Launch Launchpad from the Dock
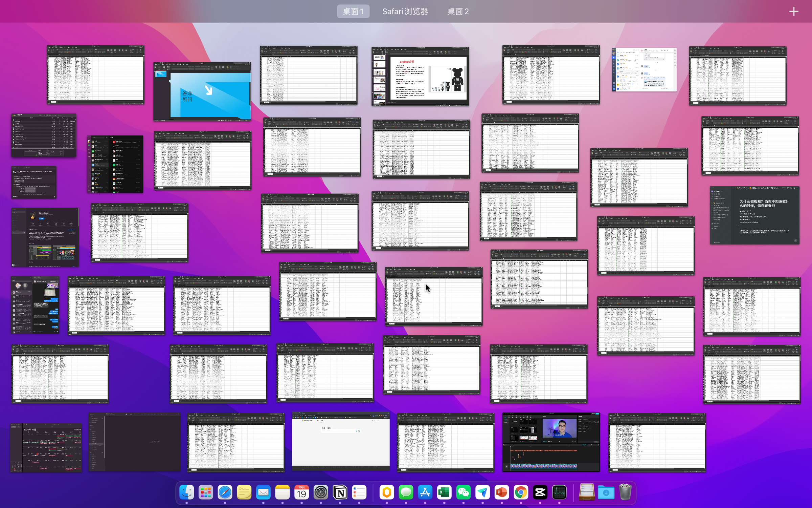Viewport: 812px width, 508px height. click(206, 492)
